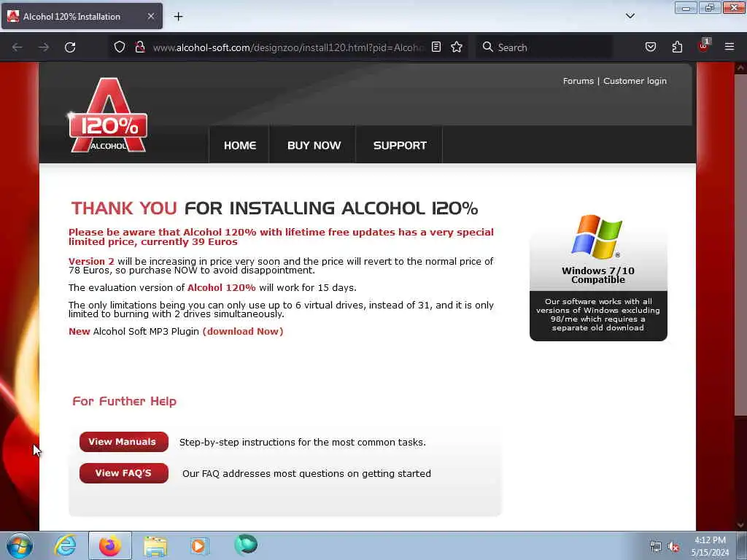Click the browser forward arrow
The width and height of the screenshot is (747, 560).
click(43, 47)
